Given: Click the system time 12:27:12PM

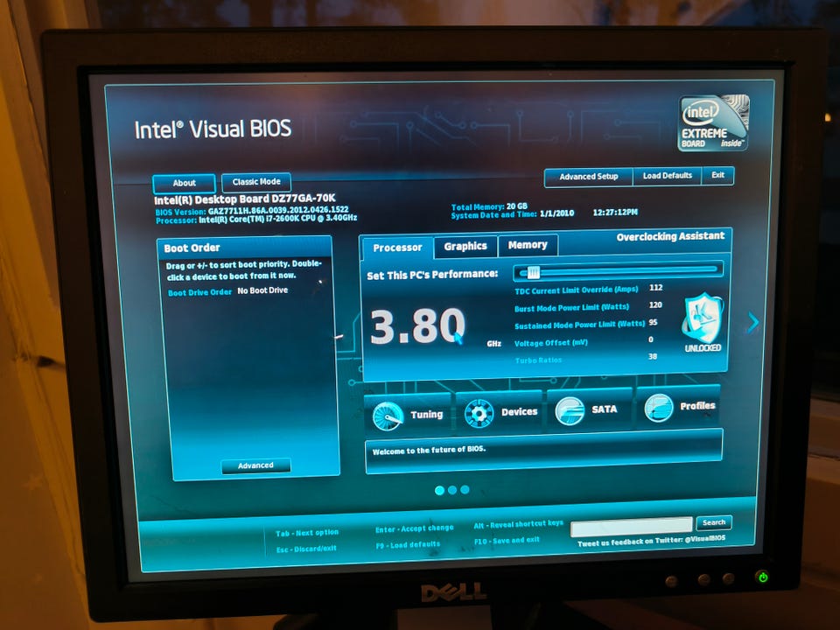Looking at the screenshot, I should pos(615,212).
